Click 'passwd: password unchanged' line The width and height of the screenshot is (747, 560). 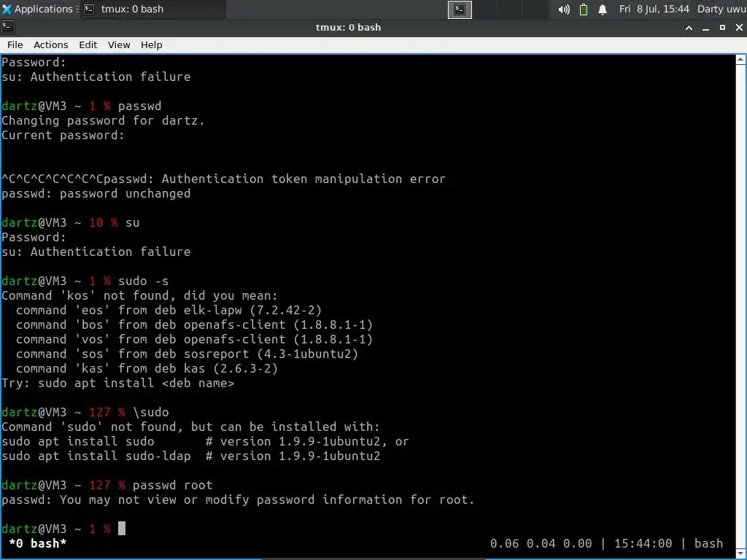[96, 193]
